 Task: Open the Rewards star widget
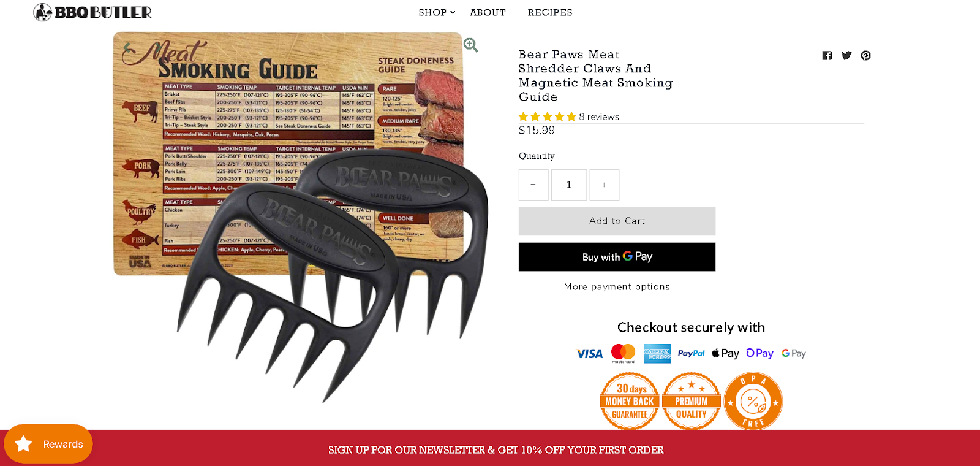[48, 443]
